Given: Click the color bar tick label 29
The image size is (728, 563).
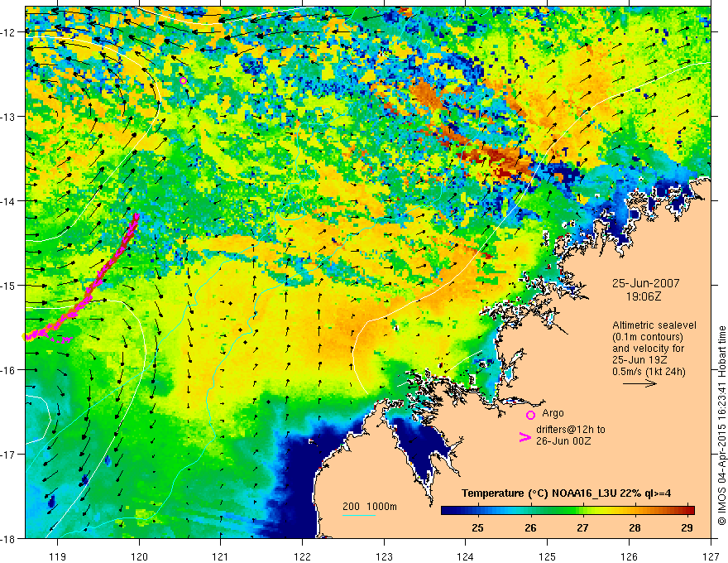Looking at the screenshot, I should coord(687,527).
